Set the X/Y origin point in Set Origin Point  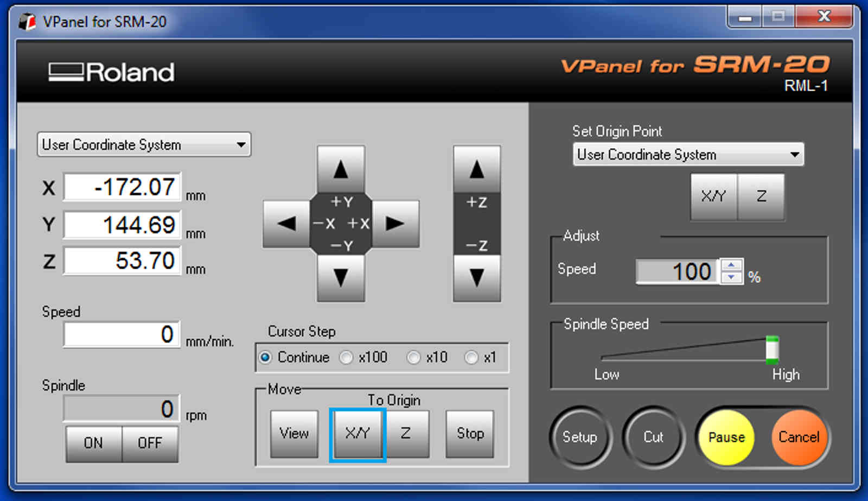pyautogui.click(x=714, y=196)
